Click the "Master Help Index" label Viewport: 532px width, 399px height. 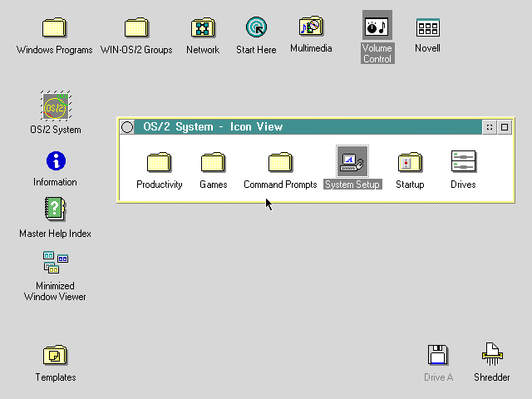pos(55,234)
